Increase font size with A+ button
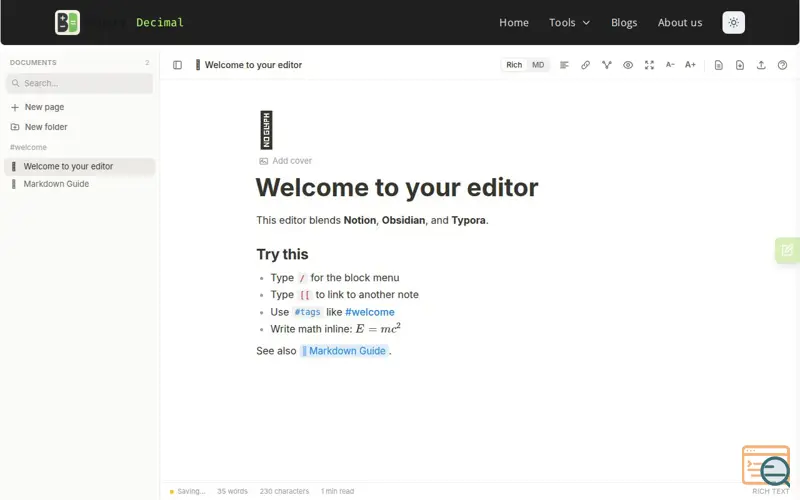800x500 pixels. (x=690, y=65)
